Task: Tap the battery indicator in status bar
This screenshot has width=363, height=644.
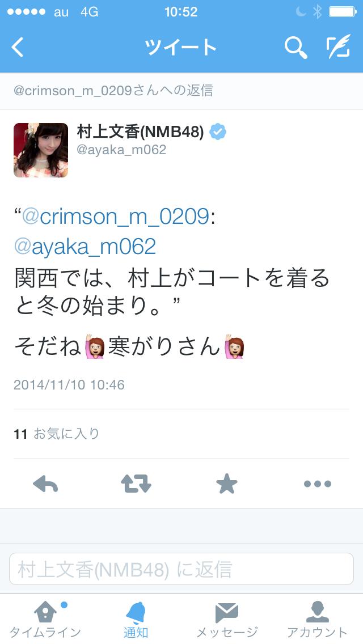Action: coord(343,11)
